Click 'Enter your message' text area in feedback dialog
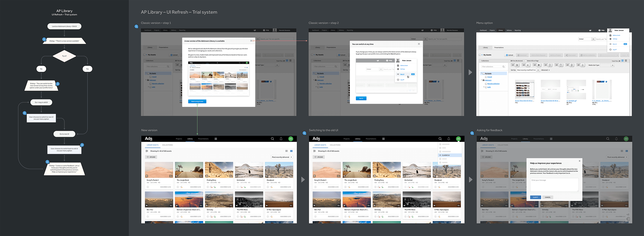Screen dimensions: 644x236 point(554,185)
